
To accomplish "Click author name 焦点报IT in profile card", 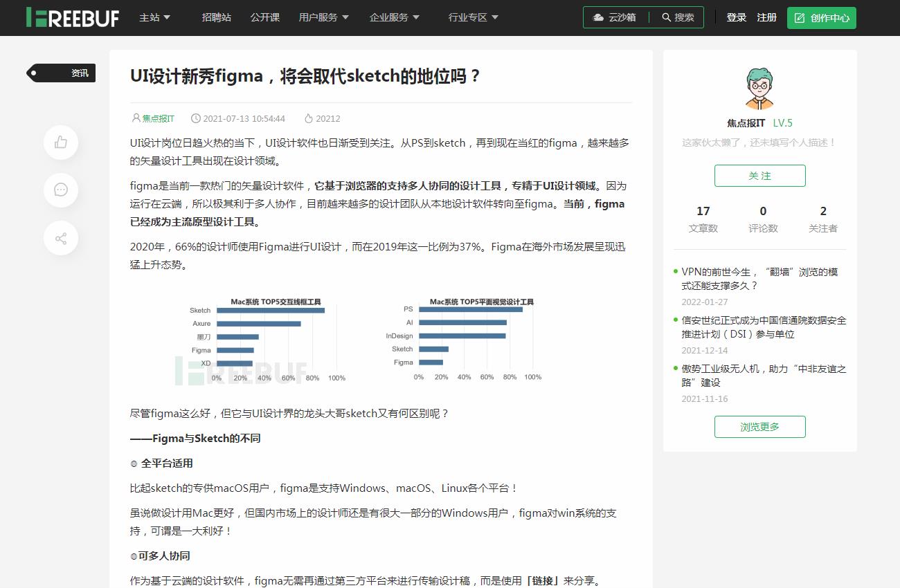I will [x=746, y=123].
